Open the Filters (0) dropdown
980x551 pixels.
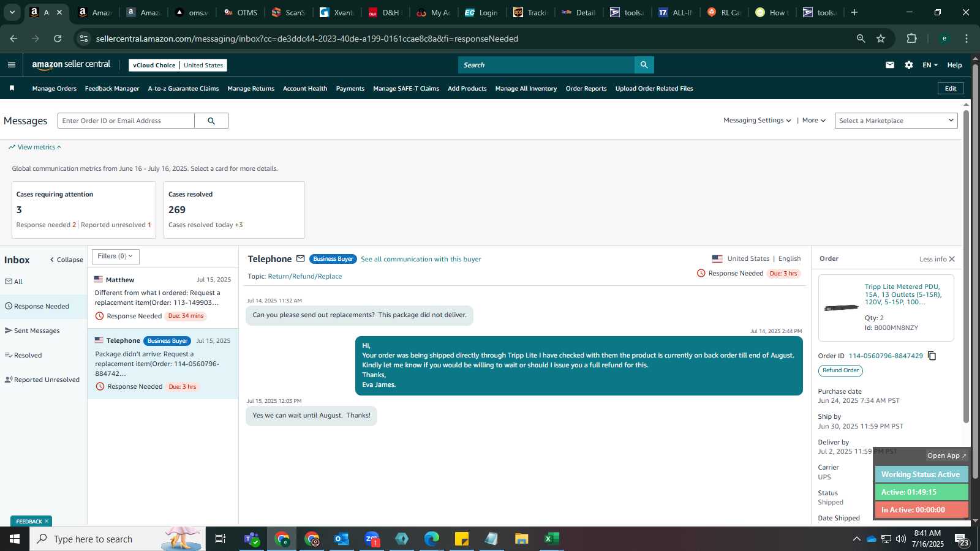(115, 257)
